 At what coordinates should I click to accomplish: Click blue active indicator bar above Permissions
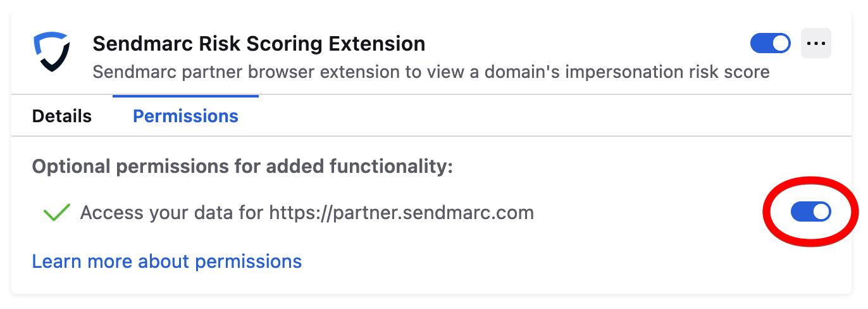185,96
